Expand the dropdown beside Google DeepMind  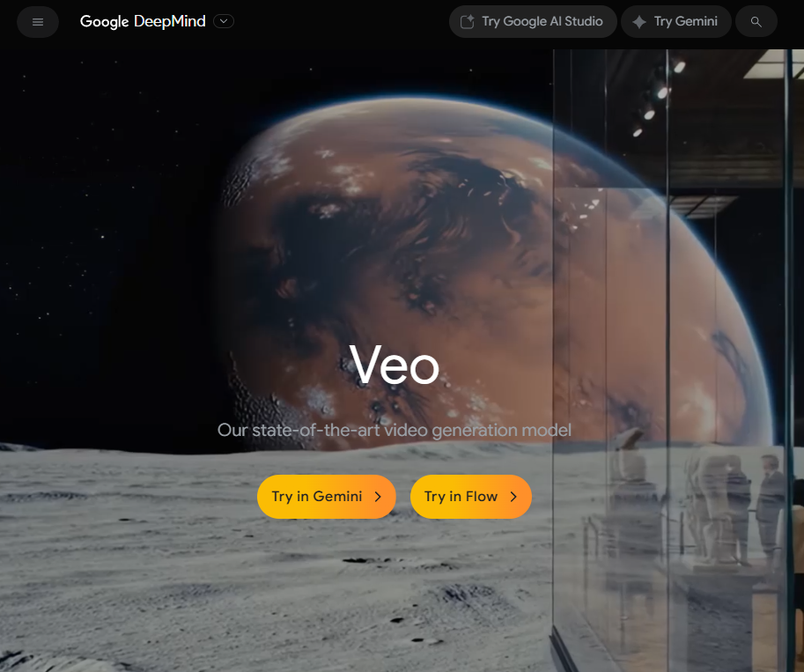click(x=224, y=21)
